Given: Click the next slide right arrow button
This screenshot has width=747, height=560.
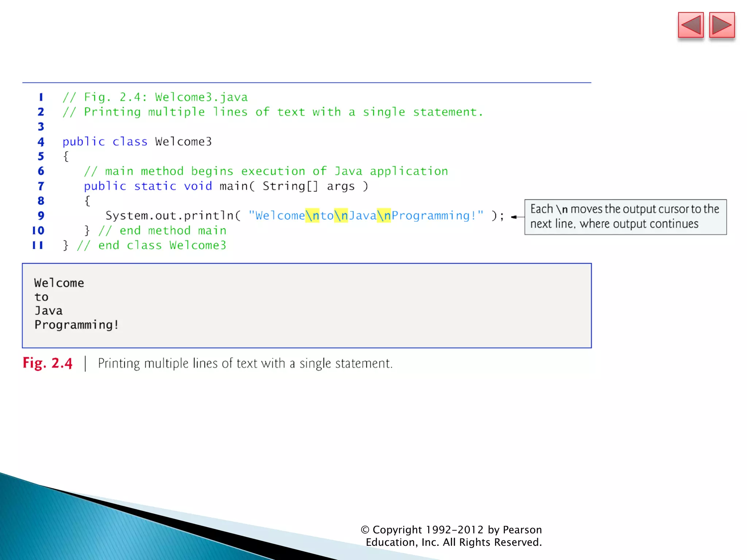Looking at the screenshot, I should tap(721, 25).
